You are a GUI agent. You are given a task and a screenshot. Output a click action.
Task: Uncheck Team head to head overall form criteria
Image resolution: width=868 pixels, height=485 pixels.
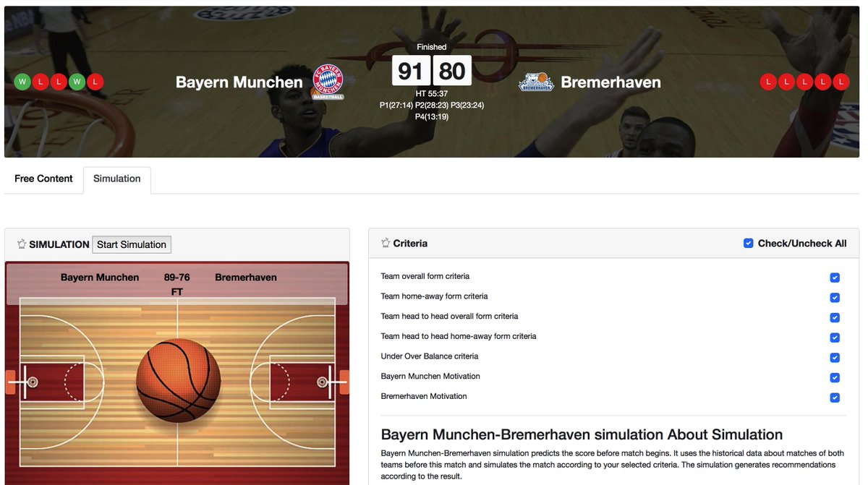pos(835,317)
